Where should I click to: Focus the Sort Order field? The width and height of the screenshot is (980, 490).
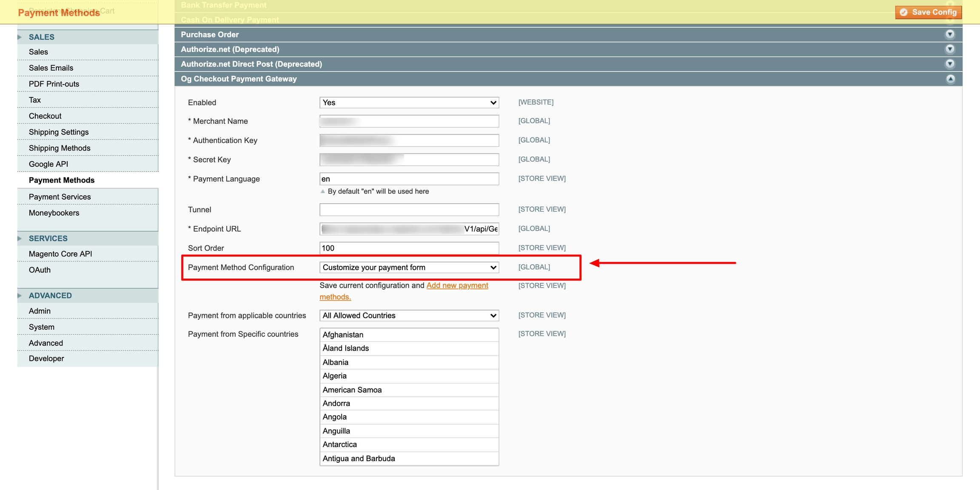click(409, 248)
